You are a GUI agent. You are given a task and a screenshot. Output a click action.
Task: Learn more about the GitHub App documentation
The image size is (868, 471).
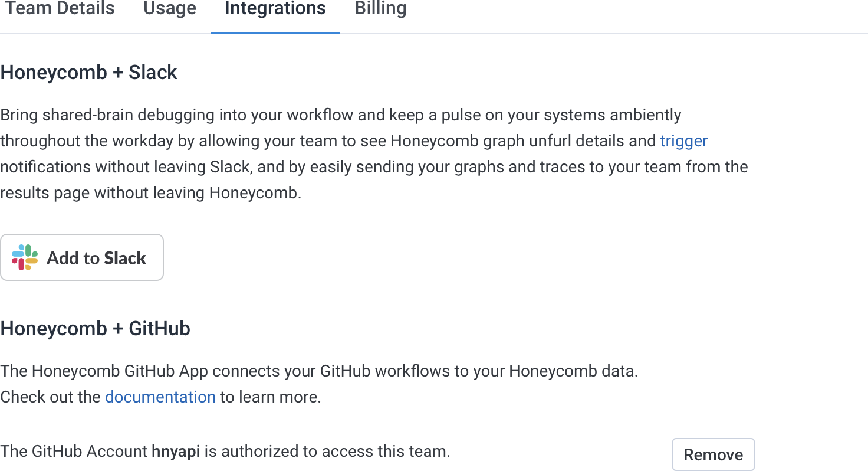pos(160,397)
